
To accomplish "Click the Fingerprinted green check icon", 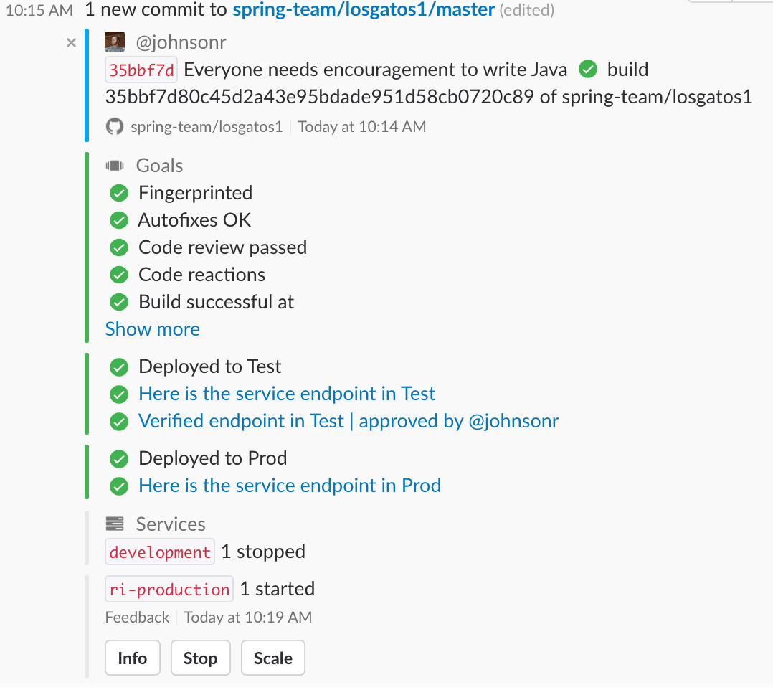I will point(119,193).
